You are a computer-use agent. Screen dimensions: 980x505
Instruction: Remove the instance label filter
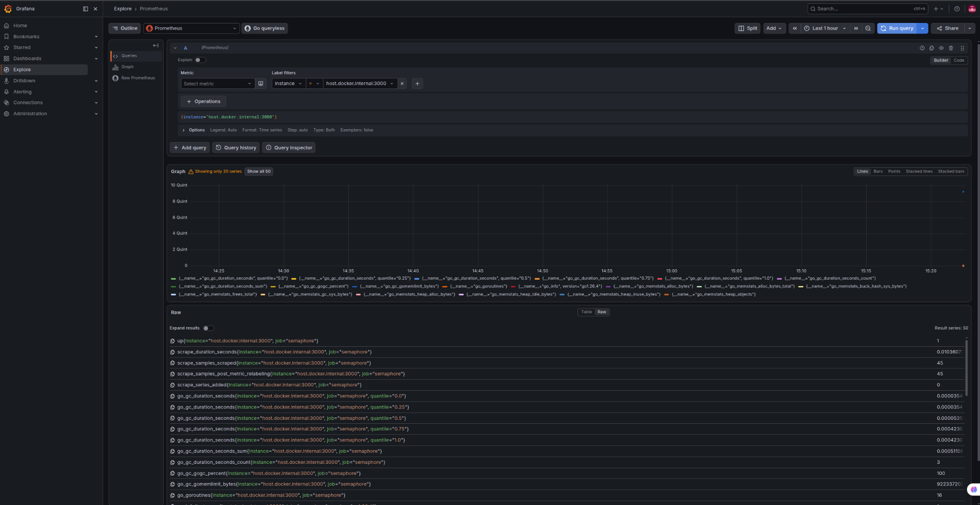(x=402, y=84)
